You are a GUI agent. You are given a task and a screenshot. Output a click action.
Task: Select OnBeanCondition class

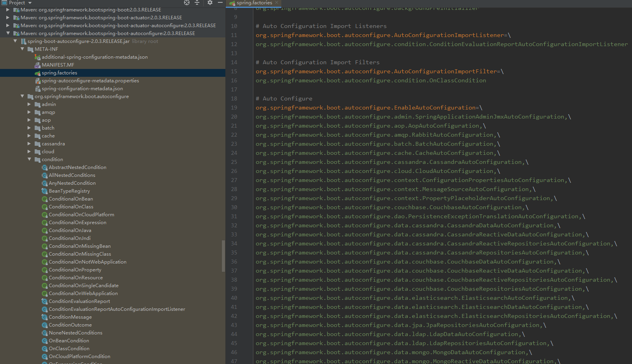[x=69, y=341]
